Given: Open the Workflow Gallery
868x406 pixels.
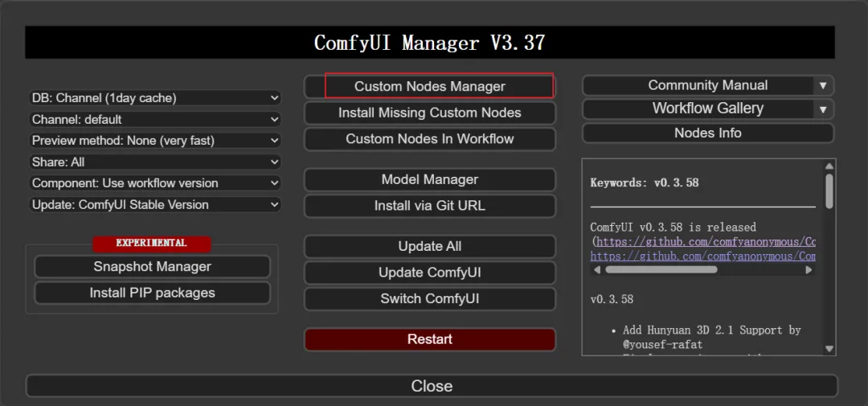Looking at the screenshot, I should (707, 109).
